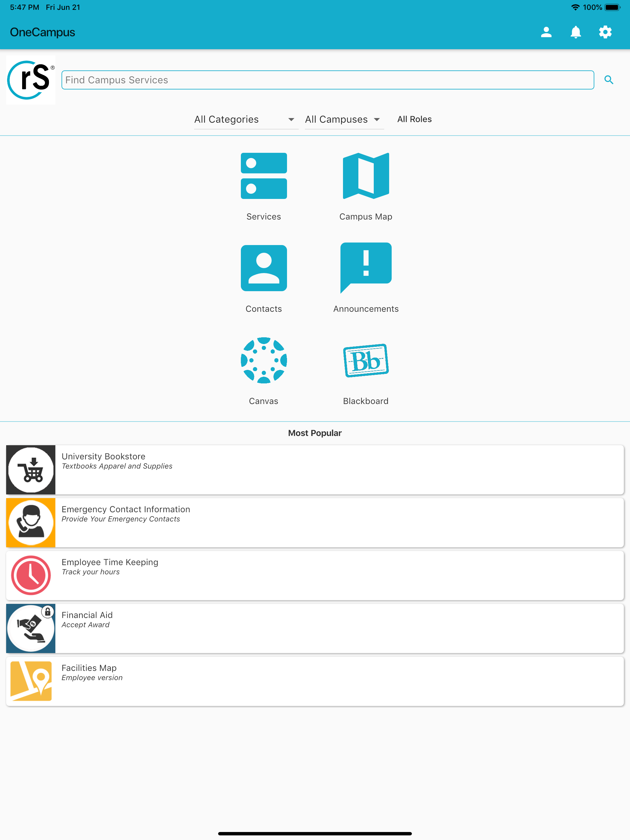Expand the All Categories dropdown

[x=246, y=119]
